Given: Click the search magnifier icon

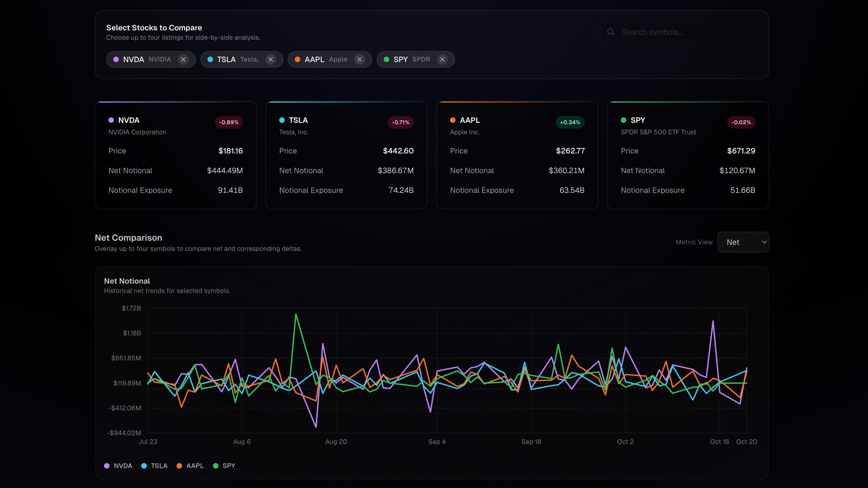Looking at the screenshot, I should pyautogui.click(x=611, y=32).
